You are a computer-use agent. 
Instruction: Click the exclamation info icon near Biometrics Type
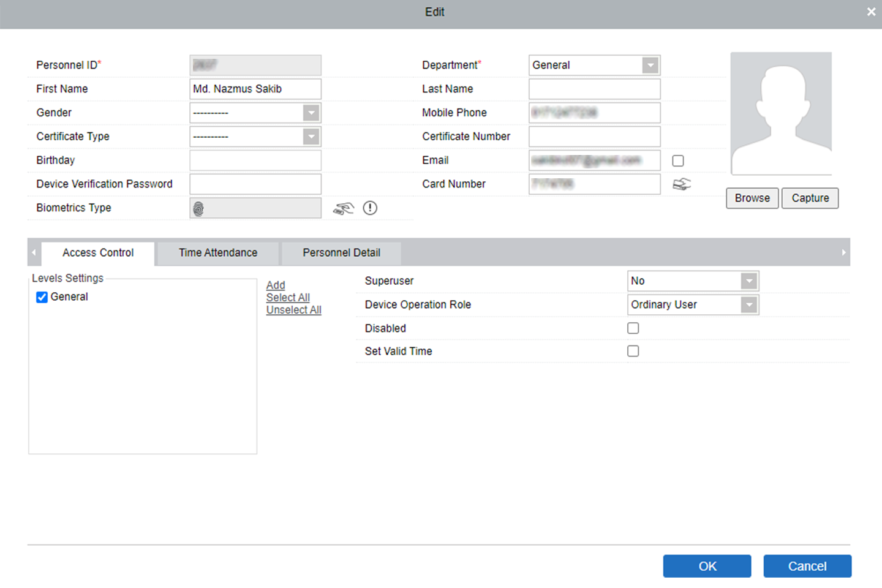click(x=370, y=208)
